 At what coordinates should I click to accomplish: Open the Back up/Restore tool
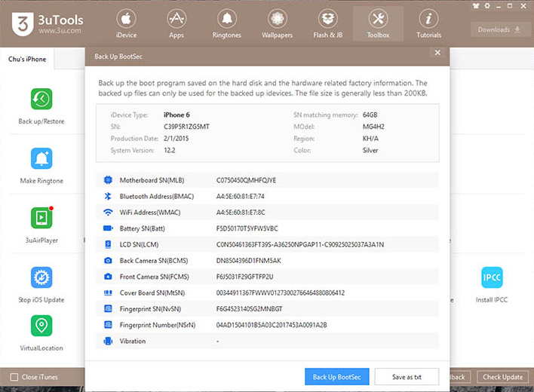coord(41,106)
